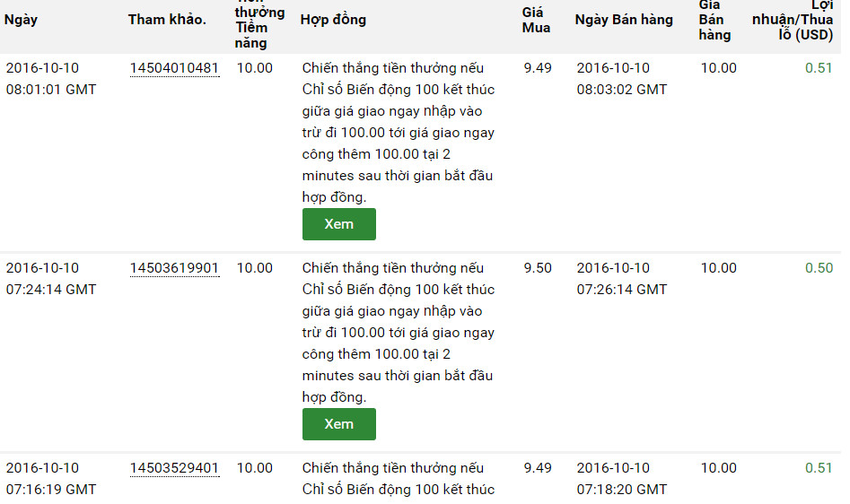Select purchase date 2016-10-10 07:16:19 GMT
This screenshot has width=850, height=504.
click(51, 479)
